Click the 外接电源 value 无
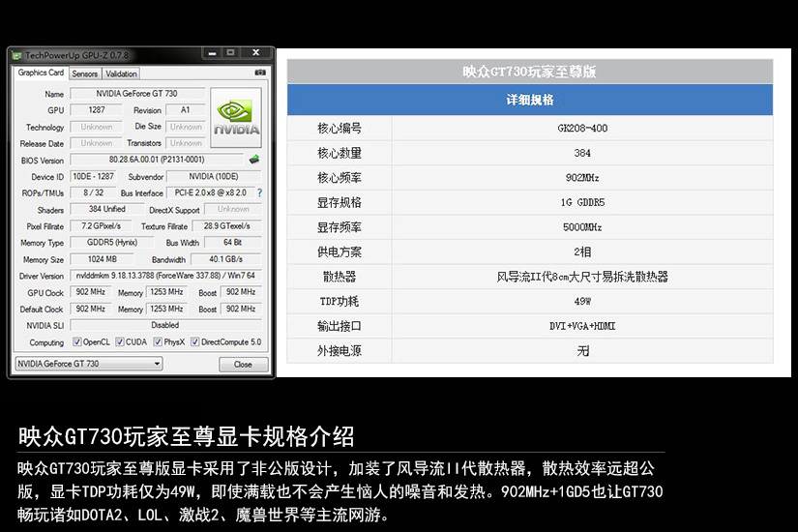This screenshot has width=798, height=532. (582, 351)
